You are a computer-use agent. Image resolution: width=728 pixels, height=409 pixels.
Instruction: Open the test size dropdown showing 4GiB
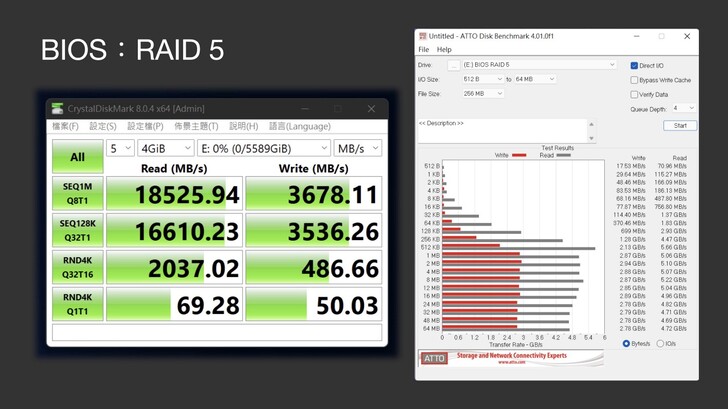click(166, 149)
